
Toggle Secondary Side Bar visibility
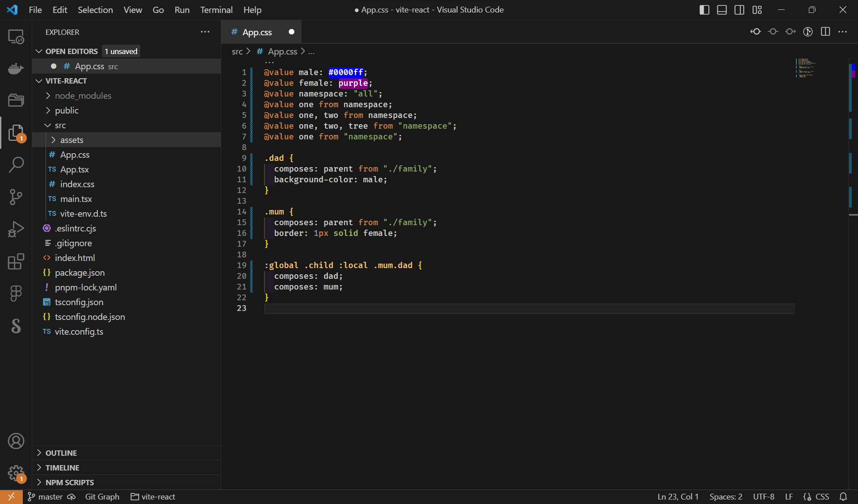click(740, 10)
